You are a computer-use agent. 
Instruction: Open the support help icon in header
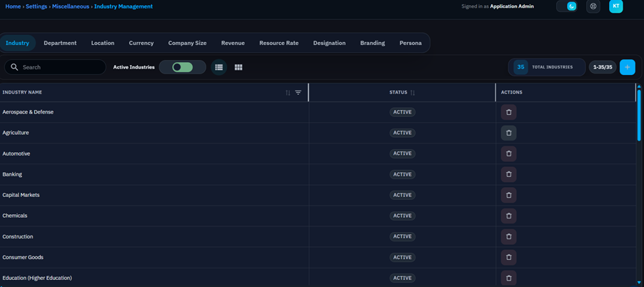[593, 6]
